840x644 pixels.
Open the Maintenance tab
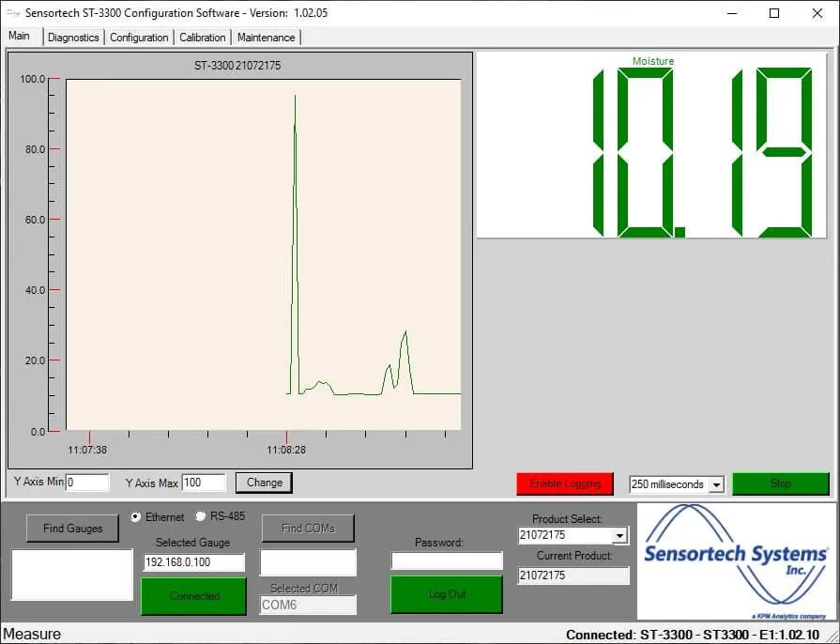point(267,38)
